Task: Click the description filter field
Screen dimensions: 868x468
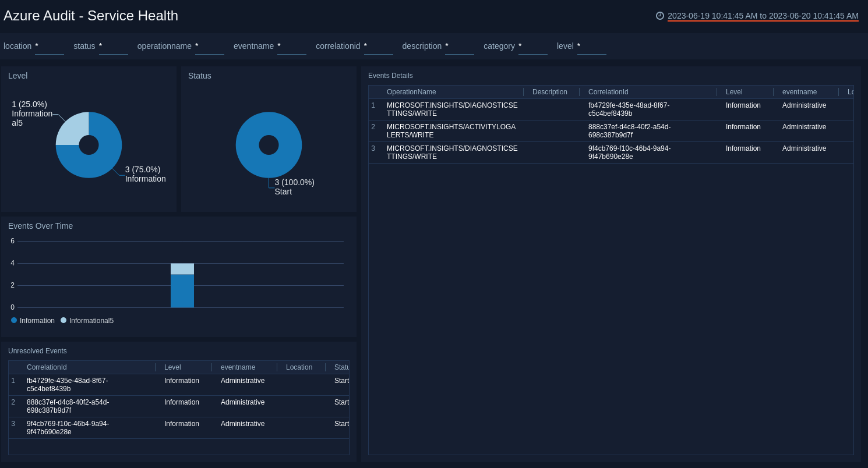Action: click(x=460, y=46)
